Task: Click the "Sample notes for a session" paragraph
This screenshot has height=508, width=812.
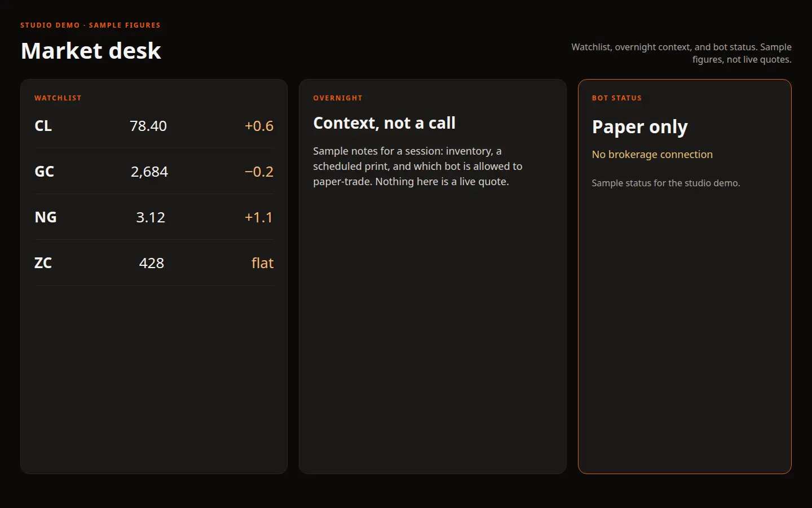Action: (x=418, y=167)
